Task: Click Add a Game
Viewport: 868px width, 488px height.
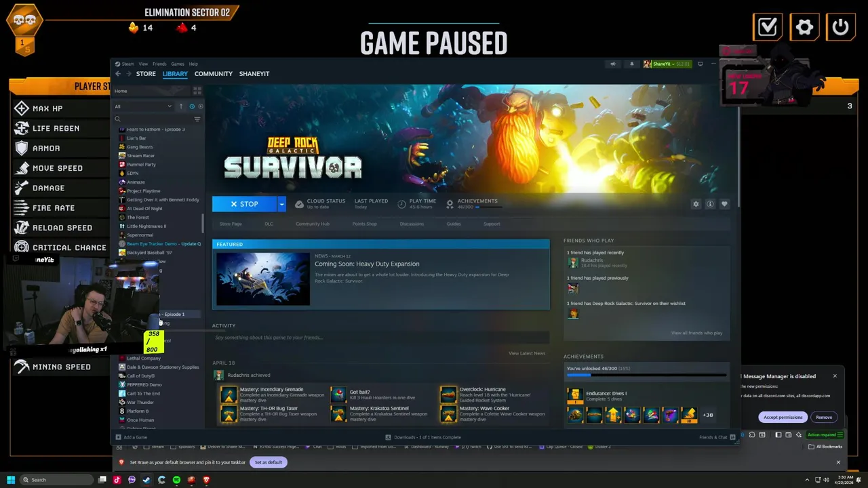Action: (132, 437)
